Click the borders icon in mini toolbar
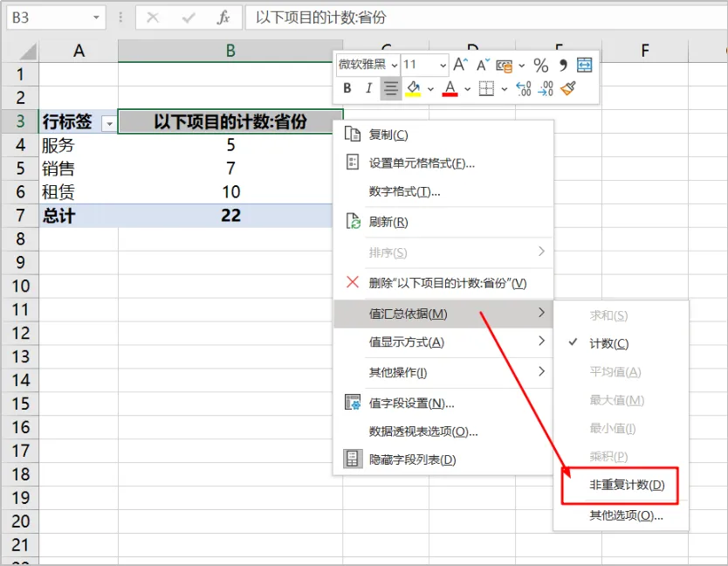 tap(486, 88)
